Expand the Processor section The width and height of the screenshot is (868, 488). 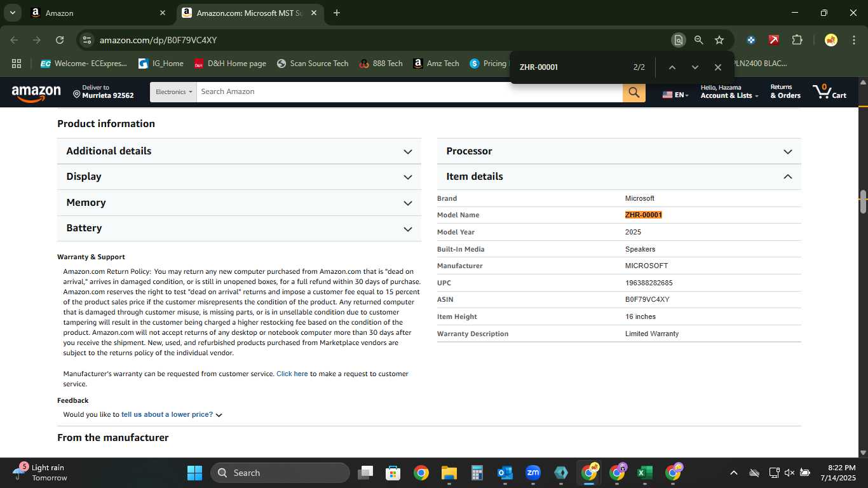(619, 151)
